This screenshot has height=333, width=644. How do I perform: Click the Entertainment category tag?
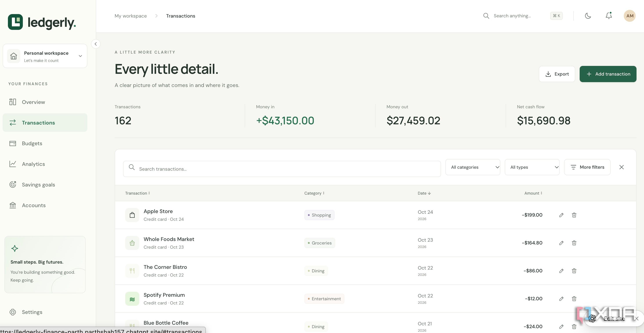[324, 299]
